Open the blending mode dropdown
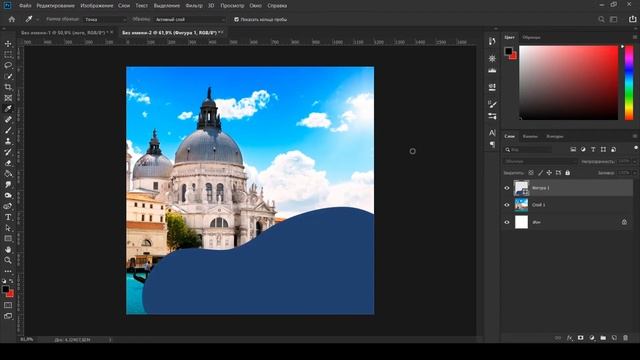 point(540,162)
